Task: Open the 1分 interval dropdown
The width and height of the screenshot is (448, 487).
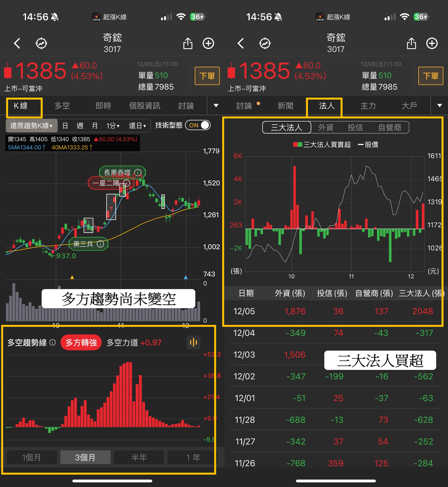Action: (113, 125)
